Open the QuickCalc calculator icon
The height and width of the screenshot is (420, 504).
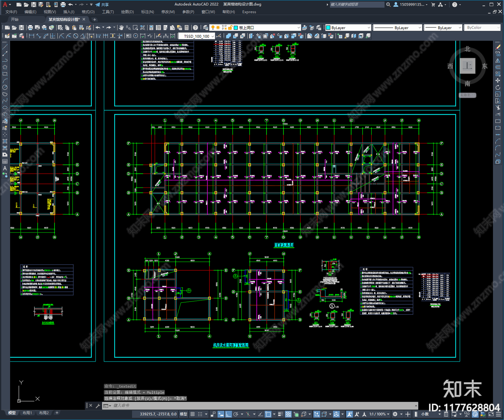186,28
